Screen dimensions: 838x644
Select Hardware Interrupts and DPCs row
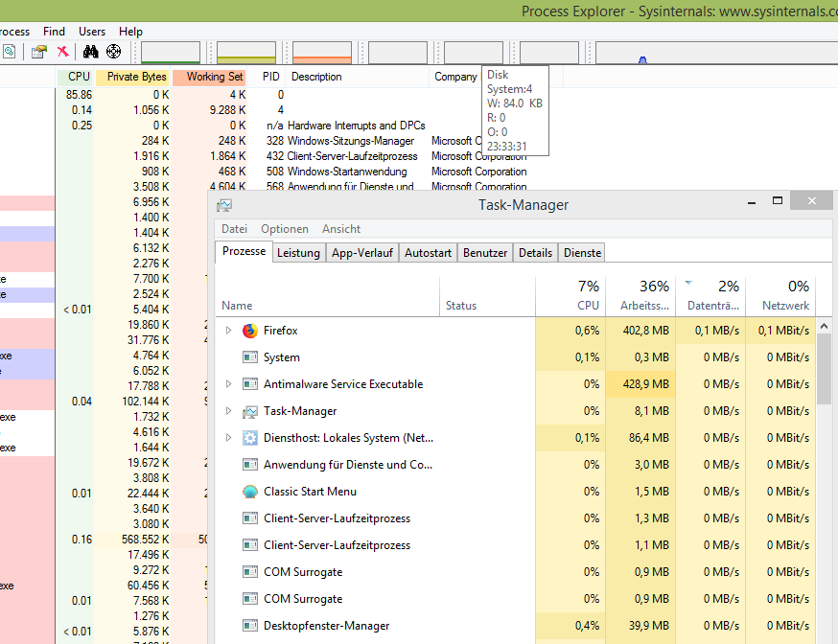coord(356,126)
